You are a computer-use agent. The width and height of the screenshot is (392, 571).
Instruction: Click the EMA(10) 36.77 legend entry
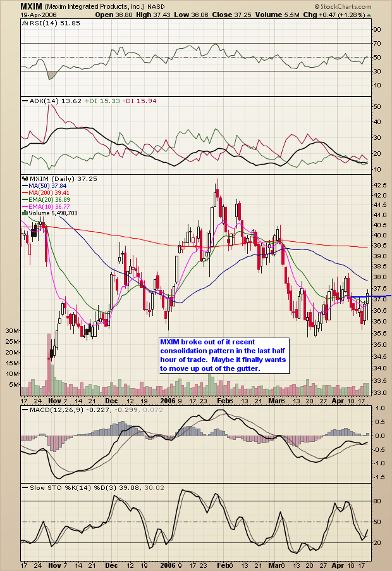click(46, 206)
